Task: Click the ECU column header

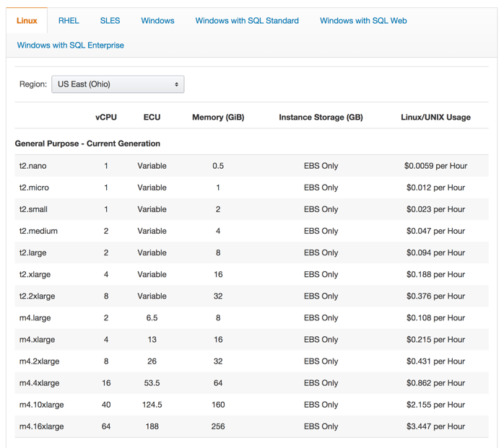Action: click(152, 117)
